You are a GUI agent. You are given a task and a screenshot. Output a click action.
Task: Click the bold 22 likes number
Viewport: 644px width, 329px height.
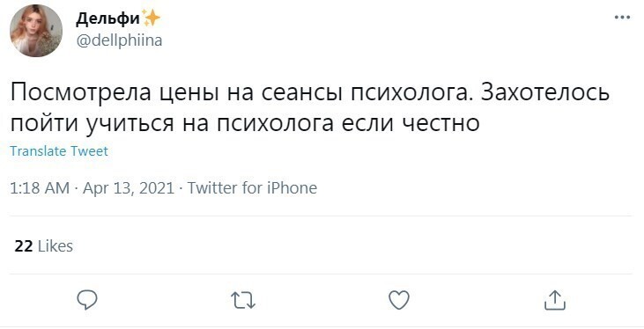24,246
